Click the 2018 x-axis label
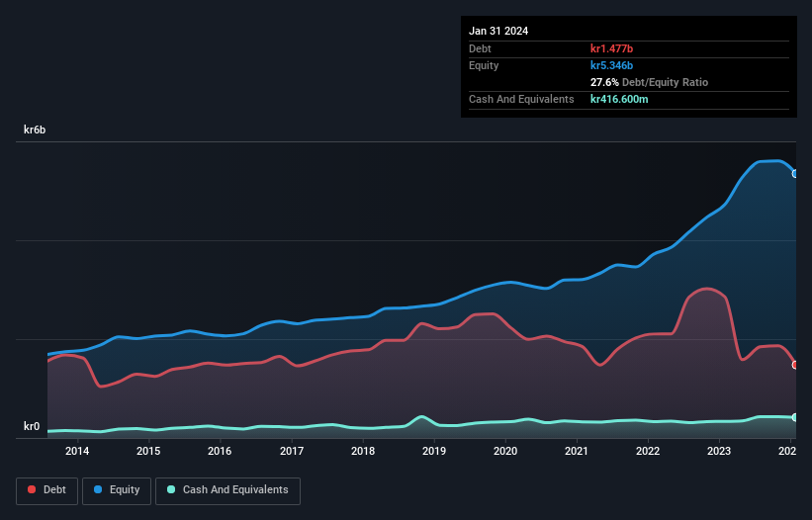812x520 pixels. pos(363,451)
